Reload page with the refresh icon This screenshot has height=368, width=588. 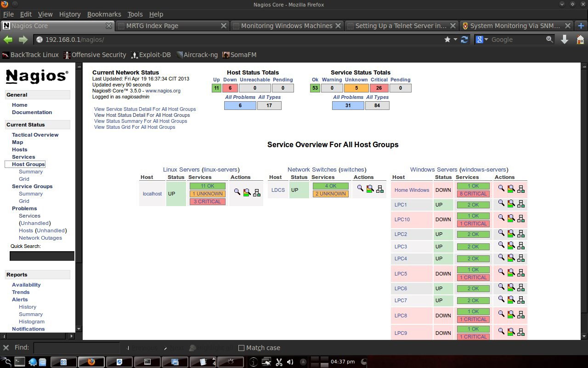(x=465, y=40)
